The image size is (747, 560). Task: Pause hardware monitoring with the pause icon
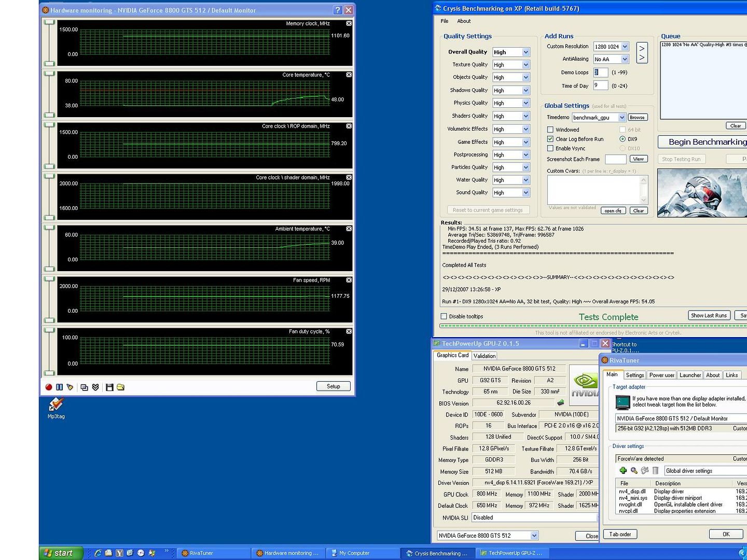click(x=59, y=387)
